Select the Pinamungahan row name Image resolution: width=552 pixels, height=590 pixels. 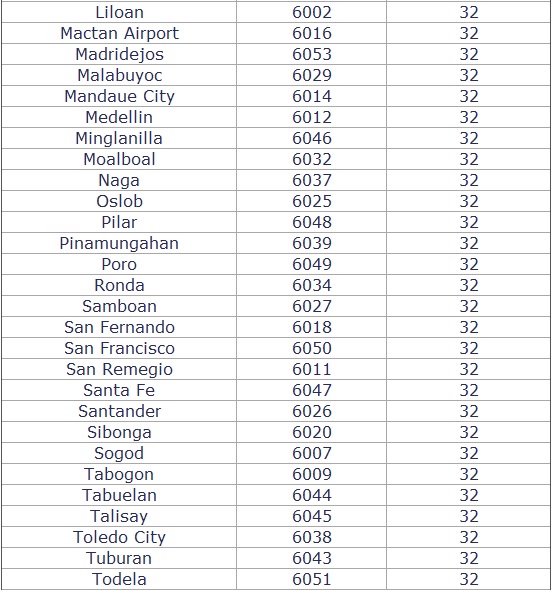pos(119,243)
